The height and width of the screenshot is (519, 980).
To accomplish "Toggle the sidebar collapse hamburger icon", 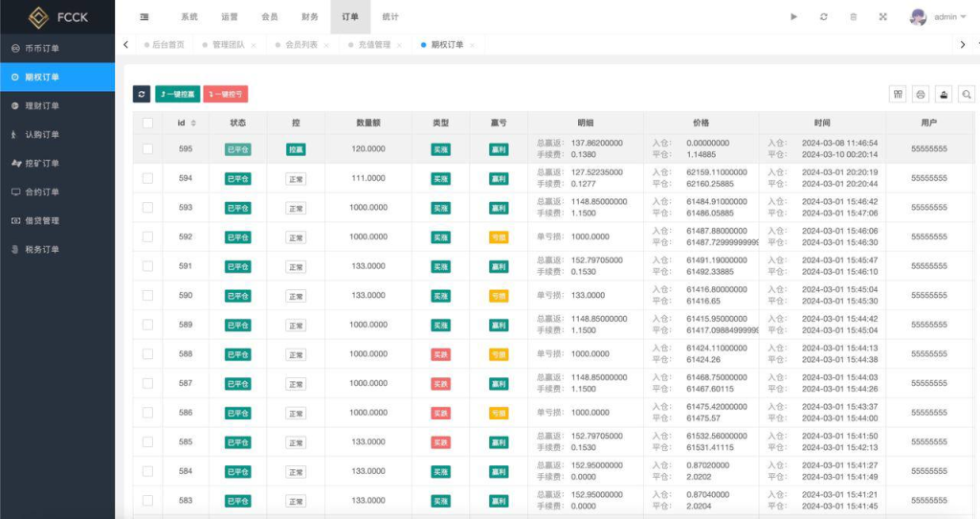I will [x=145, y=17].
